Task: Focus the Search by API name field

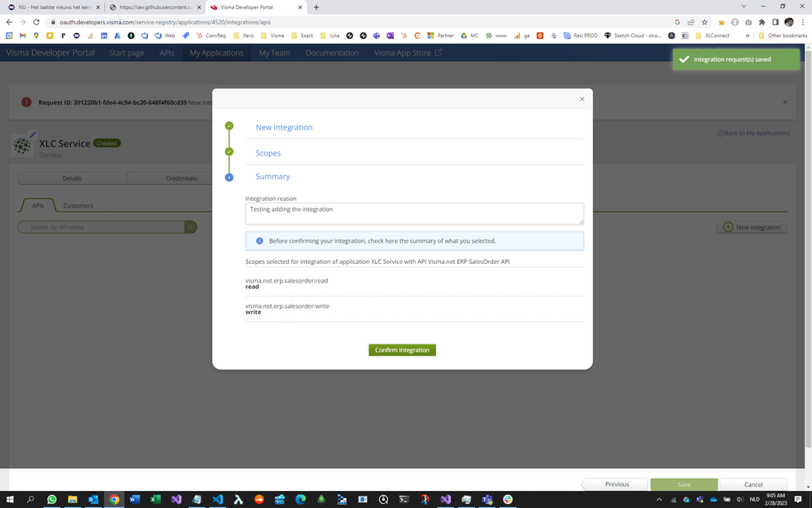Action: 102,227
